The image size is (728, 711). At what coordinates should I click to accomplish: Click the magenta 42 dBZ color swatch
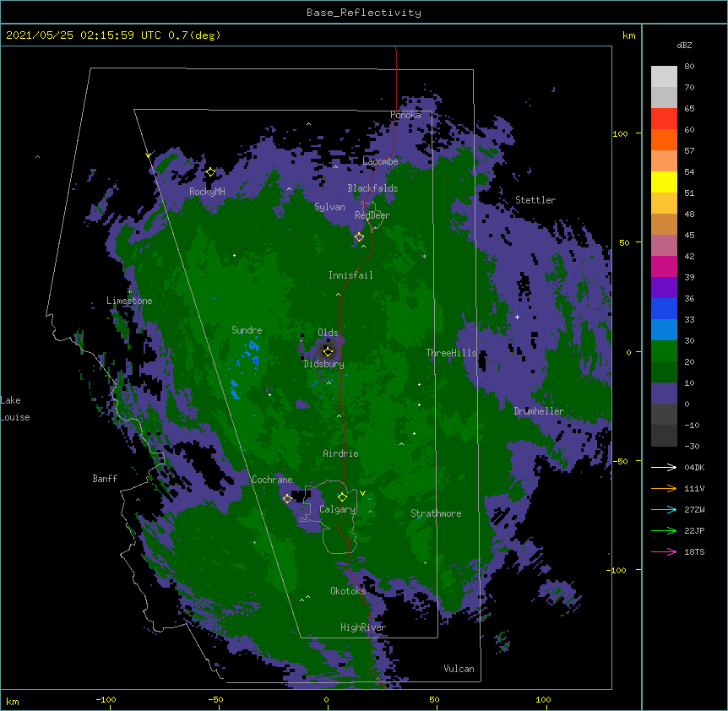pos(664,266)
